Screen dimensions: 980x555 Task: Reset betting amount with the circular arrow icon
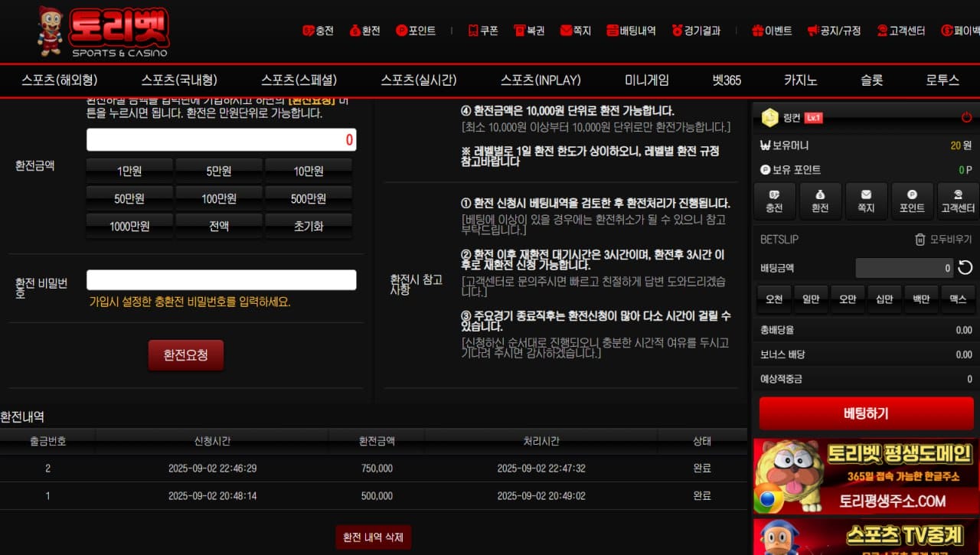(965, 268)
